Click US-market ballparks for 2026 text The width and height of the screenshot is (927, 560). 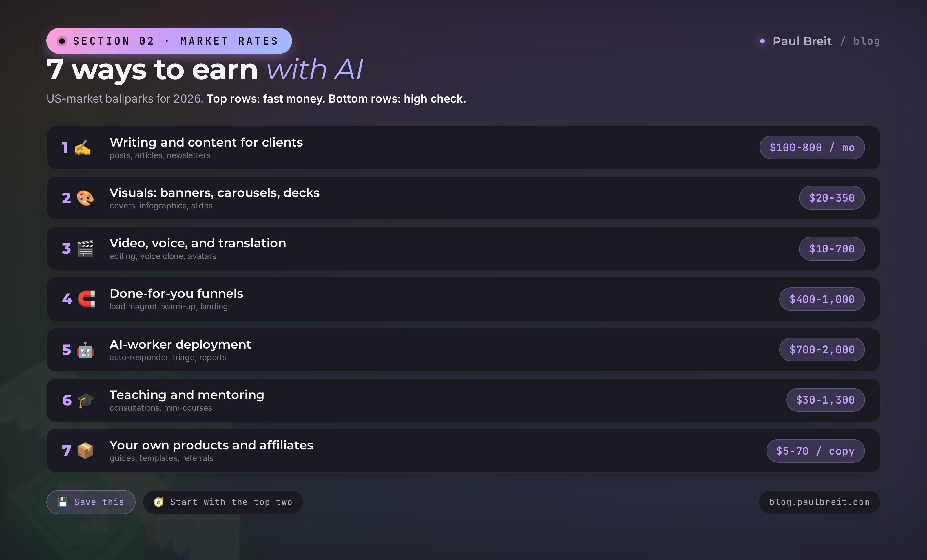click(125, 98)
